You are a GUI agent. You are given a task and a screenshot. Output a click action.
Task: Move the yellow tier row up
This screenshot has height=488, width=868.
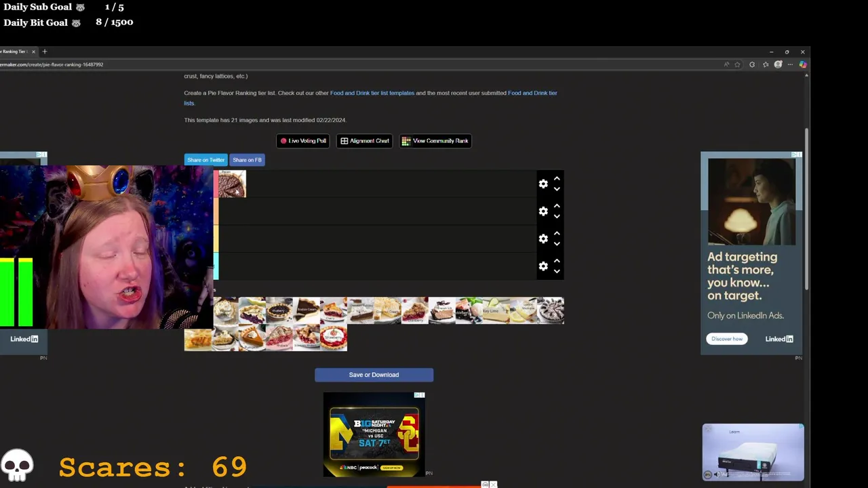pyautogui.click(x=557, y=234)
